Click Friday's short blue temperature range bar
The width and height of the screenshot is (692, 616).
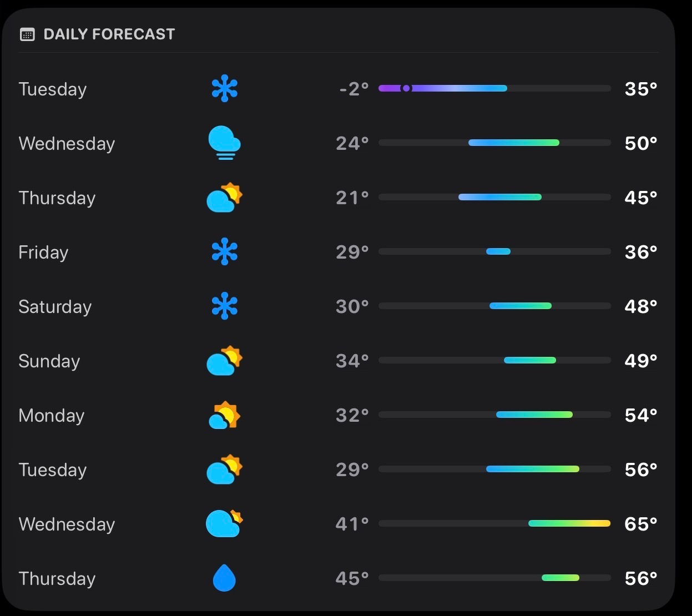(498, 251)
